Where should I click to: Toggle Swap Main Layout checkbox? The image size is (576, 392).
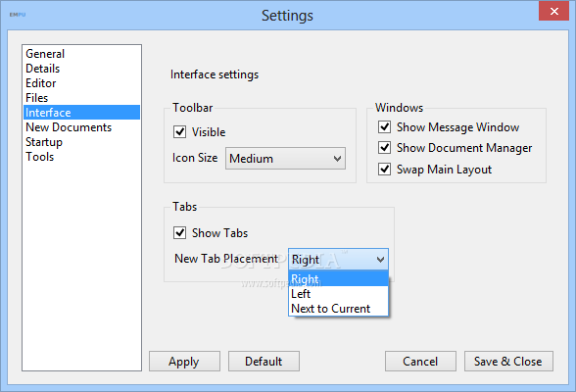[384, 170]
